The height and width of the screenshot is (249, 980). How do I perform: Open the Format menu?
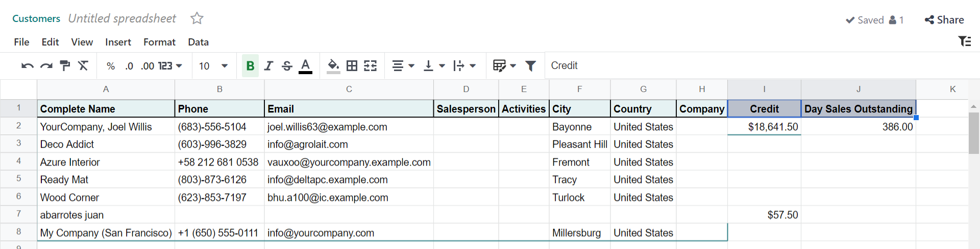coord(159,42)
